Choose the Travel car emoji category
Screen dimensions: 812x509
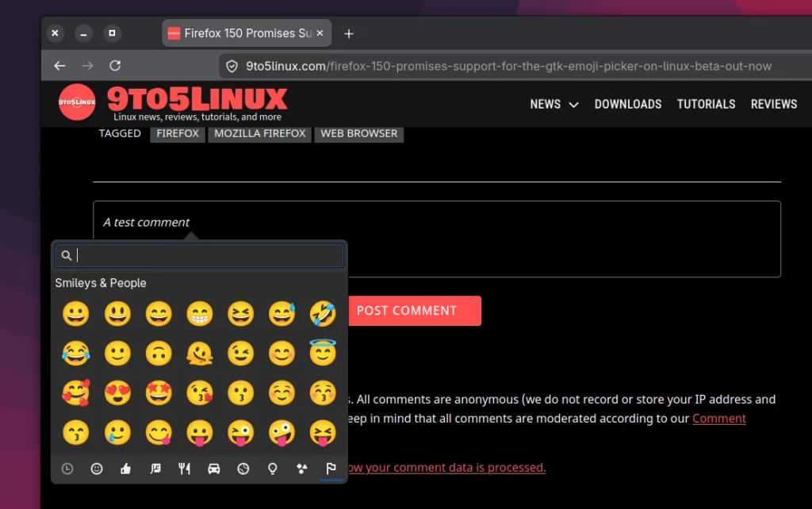(x=214, y=469)
